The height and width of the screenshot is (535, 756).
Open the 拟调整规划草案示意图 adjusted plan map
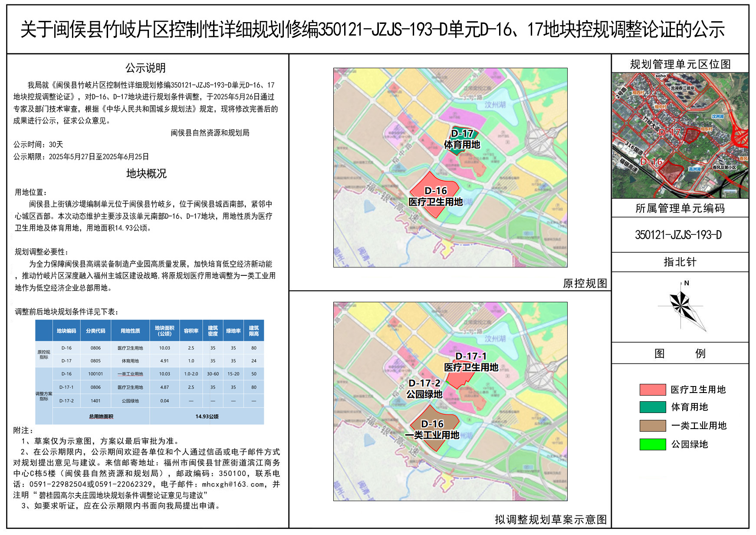click(x=450, y=401)
